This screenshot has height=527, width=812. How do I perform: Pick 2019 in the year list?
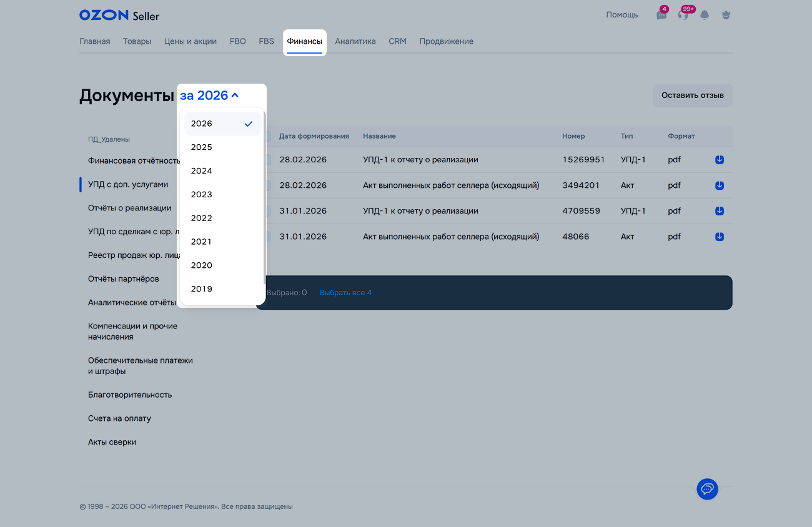point(202,289)
